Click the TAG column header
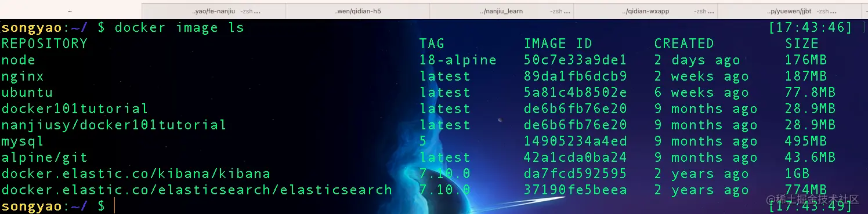Image resolution: width=868 pixels, height=214 pixels. click(432, 43)
